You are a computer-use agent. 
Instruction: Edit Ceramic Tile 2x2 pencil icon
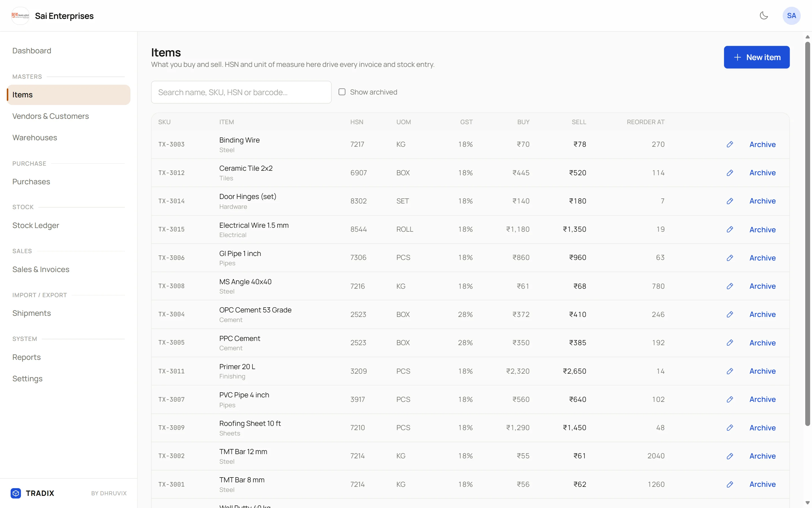[x=730, y=173]
